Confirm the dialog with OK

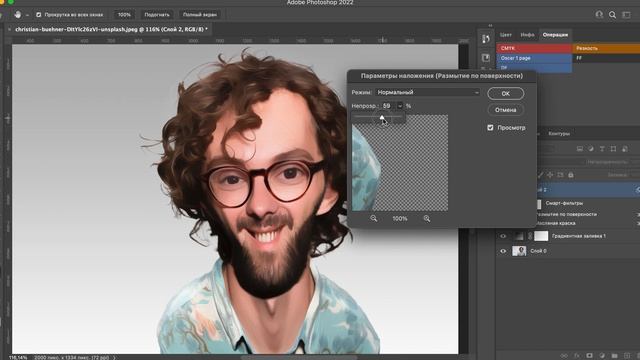pyautogui.click(x=505, y=93)
